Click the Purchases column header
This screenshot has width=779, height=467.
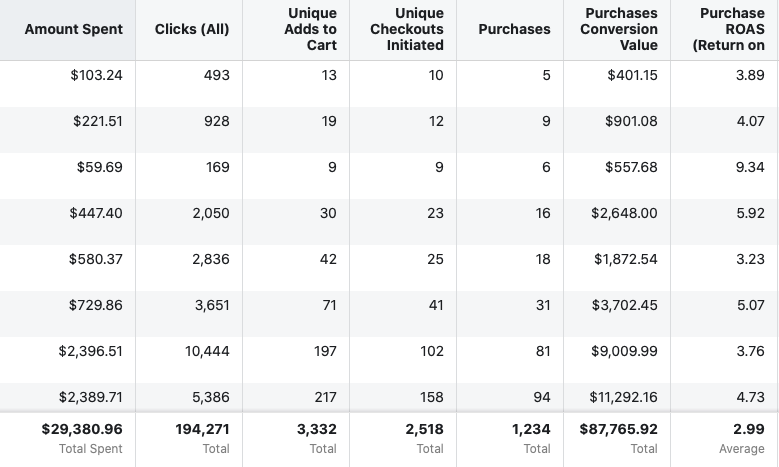[x=514, y=29]
